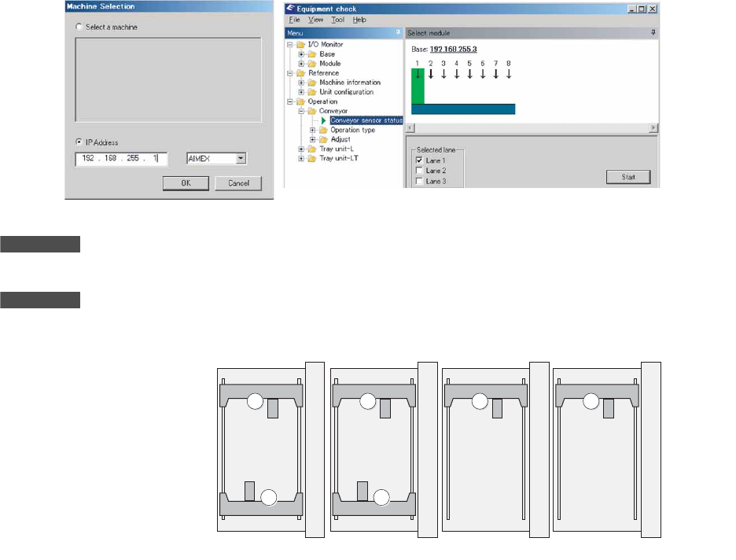
Task: Click the empty machine list box
Action: click(168, 79)
